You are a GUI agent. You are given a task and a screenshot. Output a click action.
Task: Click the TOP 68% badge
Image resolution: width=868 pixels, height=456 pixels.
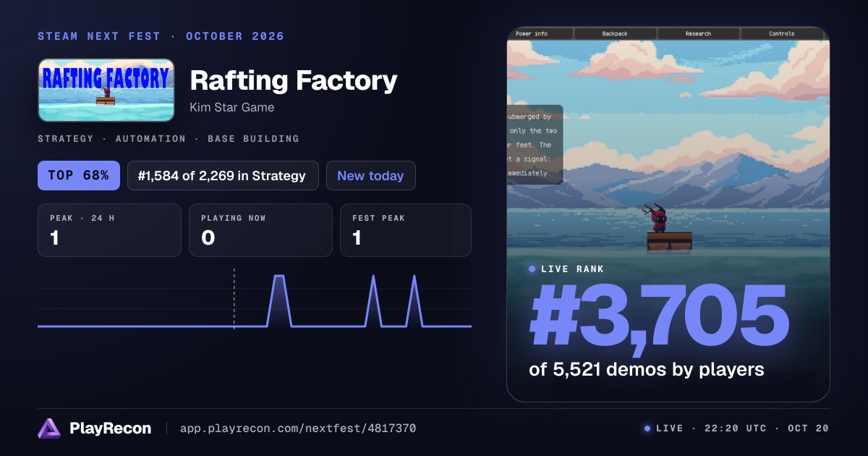[x=79, y=176]
